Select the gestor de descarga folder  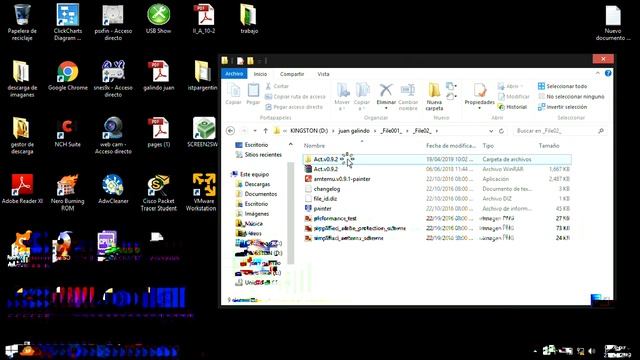pos(22,136)
